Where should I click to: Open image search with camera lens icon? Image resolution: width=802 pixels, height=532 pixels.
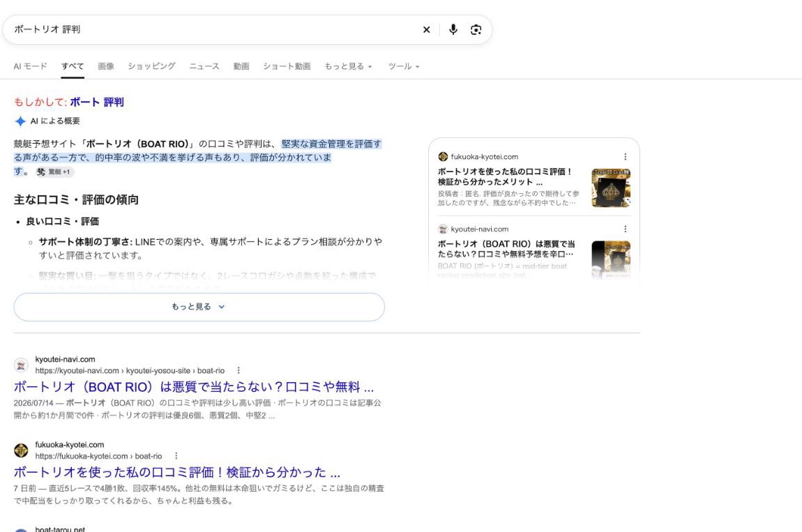pyautogui.click(x=476, y=30)
